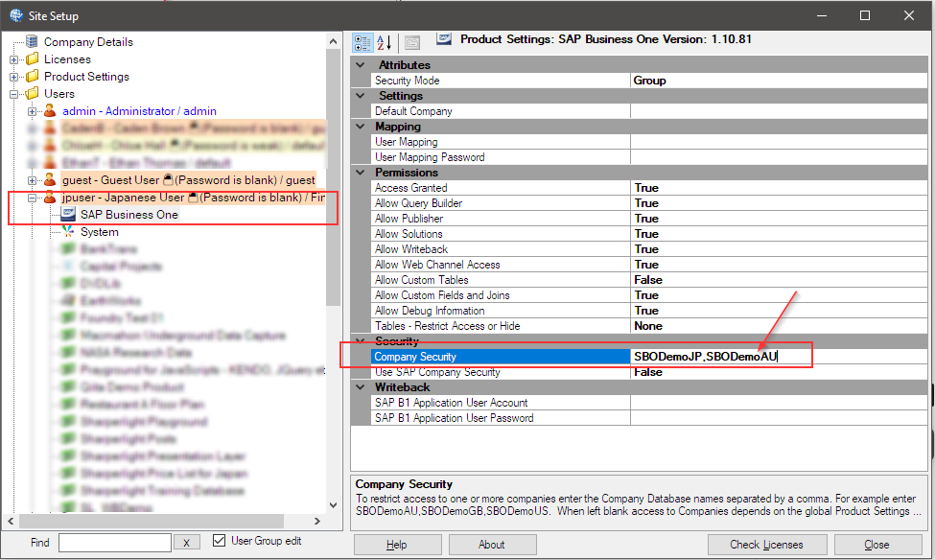
Task: Click the Help button
Action: [x=397, y=545]
